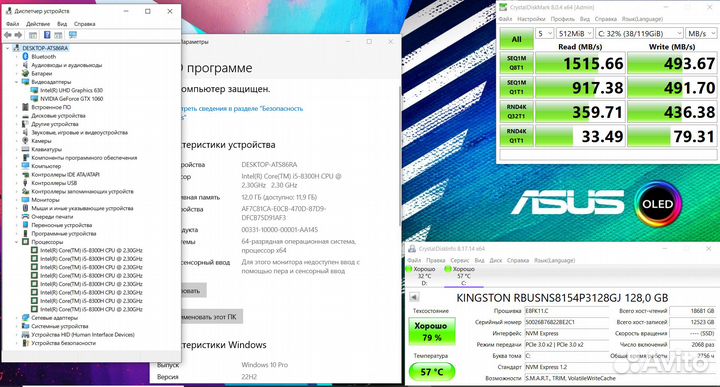Expand the Дисковые устройства category
Image resolution: width=720 pixels, height=387 pixels.
(x=17, y=116)
